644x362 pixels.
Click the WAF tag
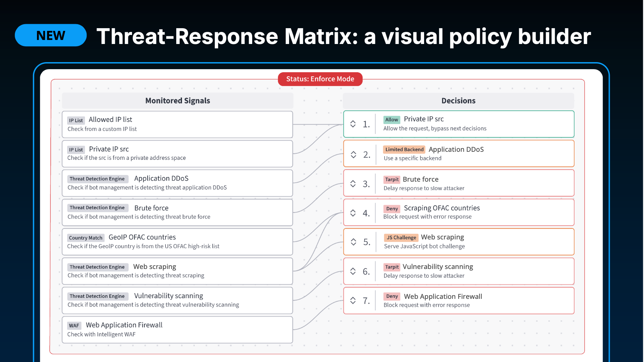point(74,325)
